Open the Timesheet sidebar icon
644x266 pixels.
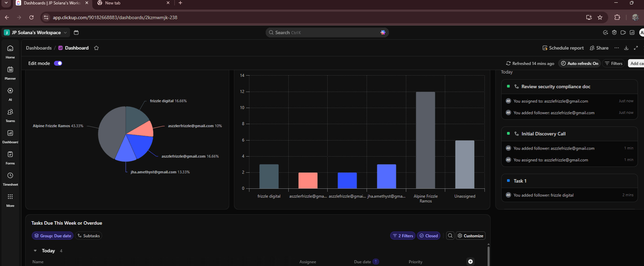point(10,178)
